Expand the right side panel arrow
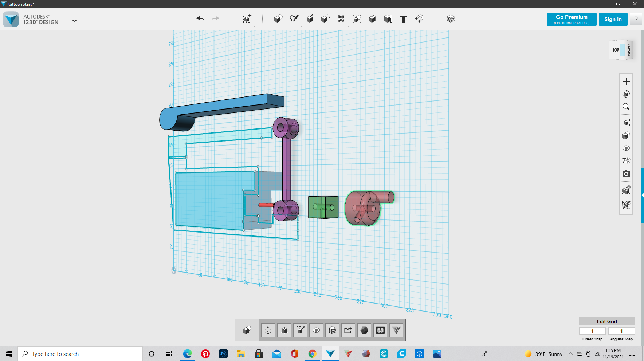 [x=642, y=195]
